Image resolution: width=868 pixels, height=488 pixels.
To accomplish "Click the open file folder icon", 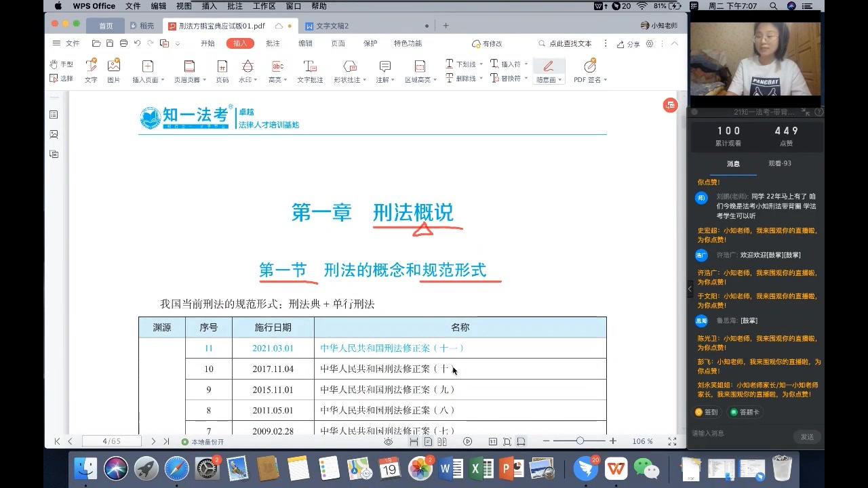I will click(x=96, y=43).
